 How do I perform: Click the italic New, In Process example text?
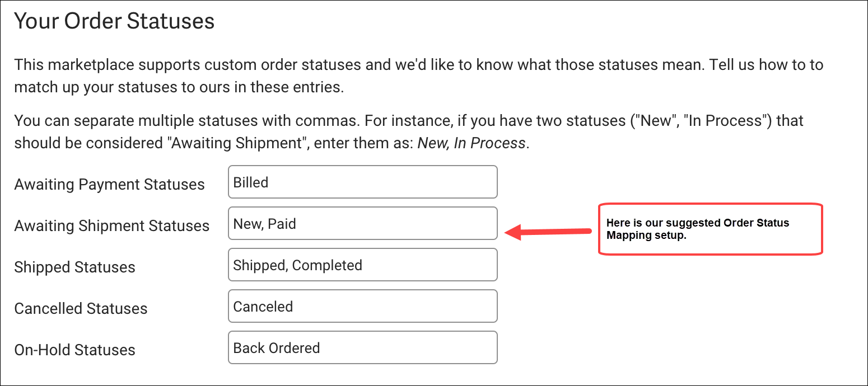(472, 143)
